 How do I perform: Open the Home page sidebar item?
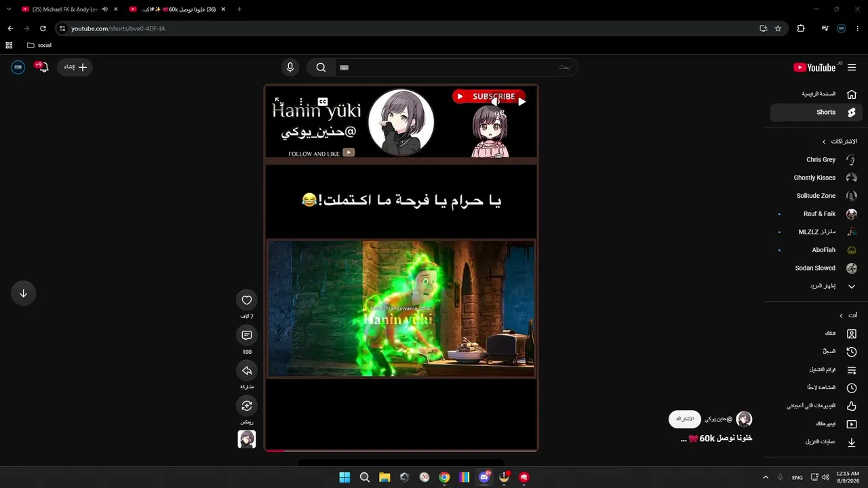816,94
